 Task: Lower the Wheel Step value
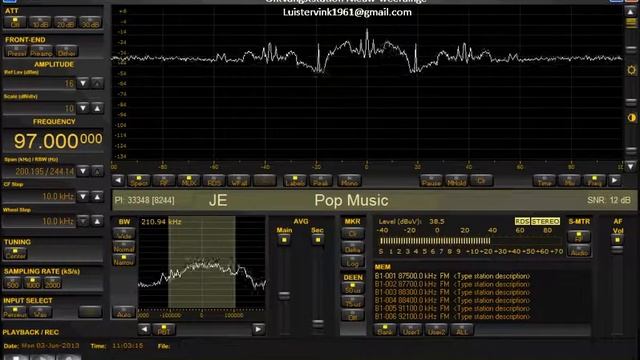pos(83,221)
